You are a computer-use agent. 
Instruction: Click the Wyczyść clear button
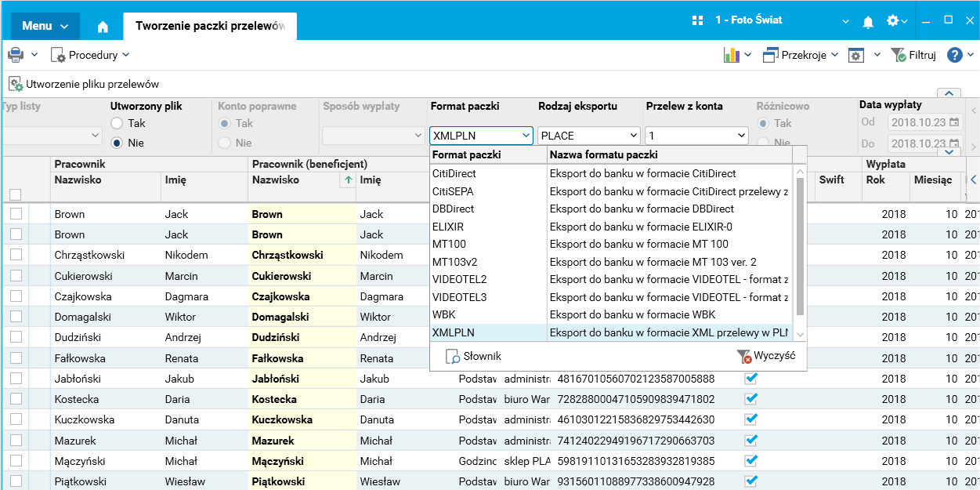(x=766, y=356)
